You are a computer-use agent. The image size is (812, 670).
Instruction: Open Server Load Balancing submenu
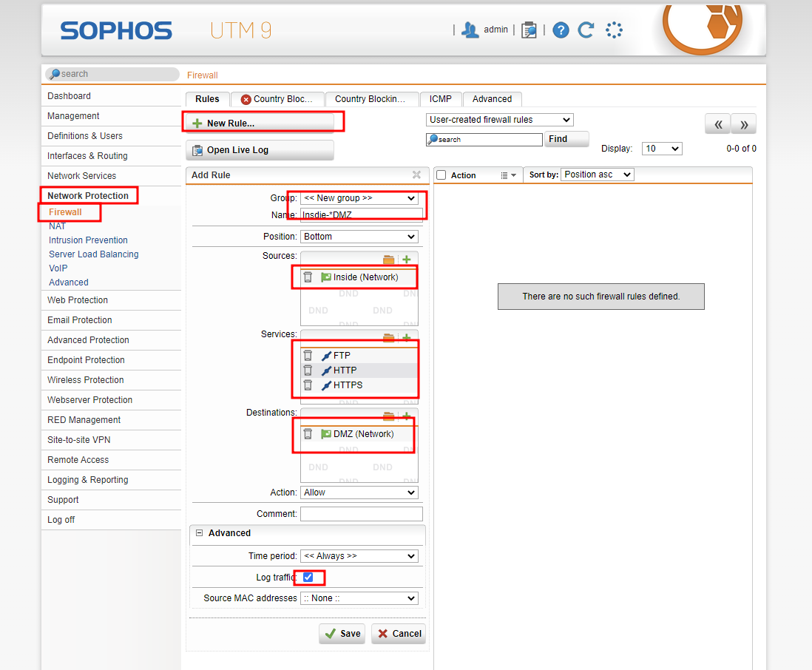point(94,254)
